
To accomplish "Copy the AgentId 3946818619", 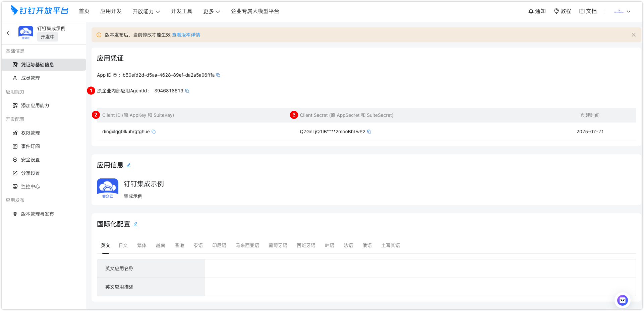I will click(x=187, y=91).
